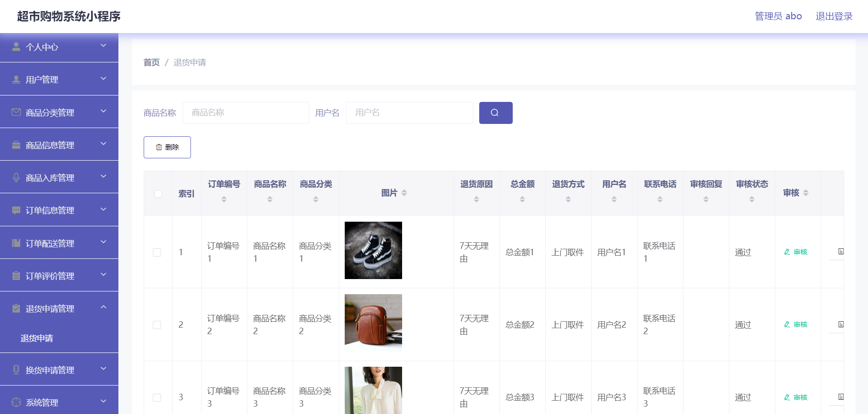Click 审核 button in row 1
This screenshot has height=414, width=868.
coord(796,252)
